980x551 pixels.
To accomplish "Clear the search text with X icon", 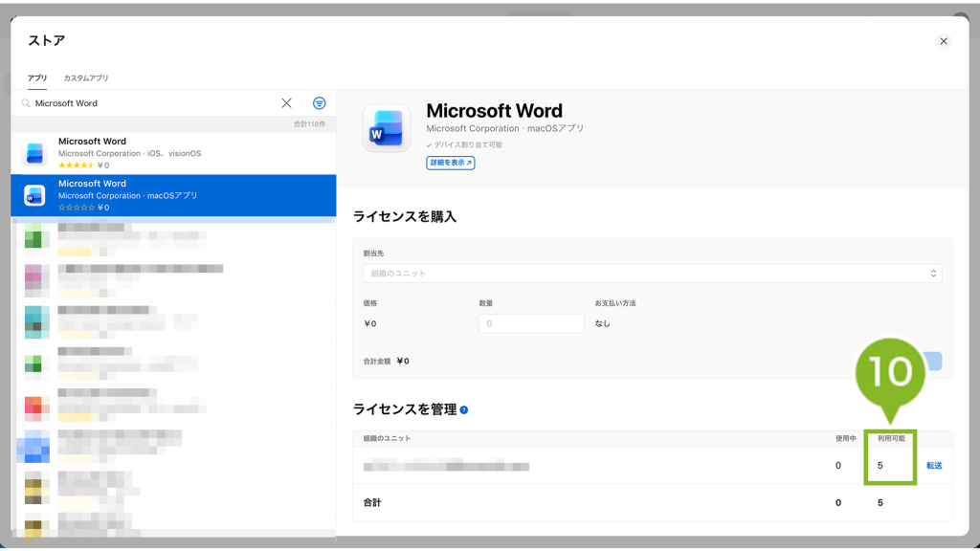I will click(x=286, y=103).
